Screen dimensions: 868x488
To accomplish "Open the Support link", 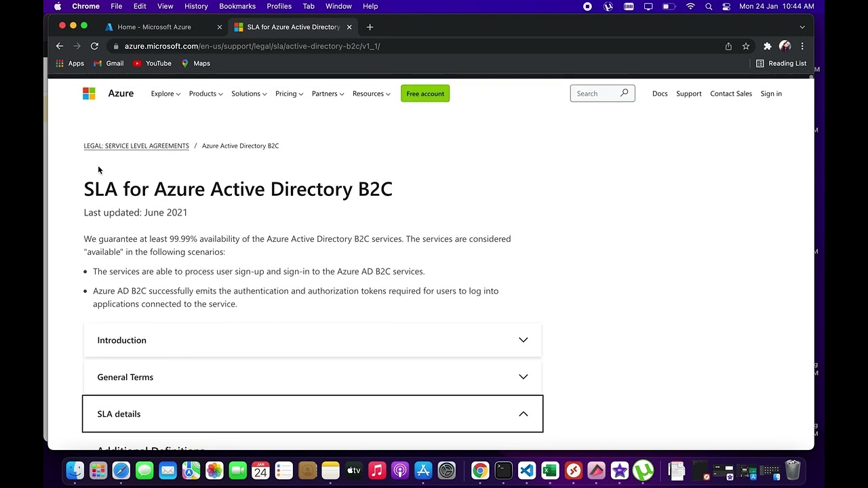I will click(x=689, y=94).
